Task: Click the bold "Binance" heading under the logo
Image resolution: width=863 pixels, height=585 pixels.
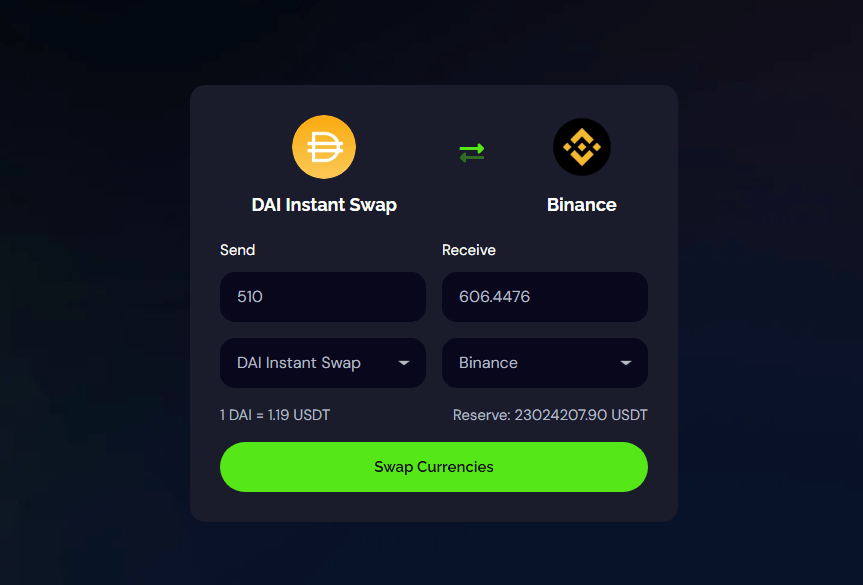Action: [x=581, y=205]
